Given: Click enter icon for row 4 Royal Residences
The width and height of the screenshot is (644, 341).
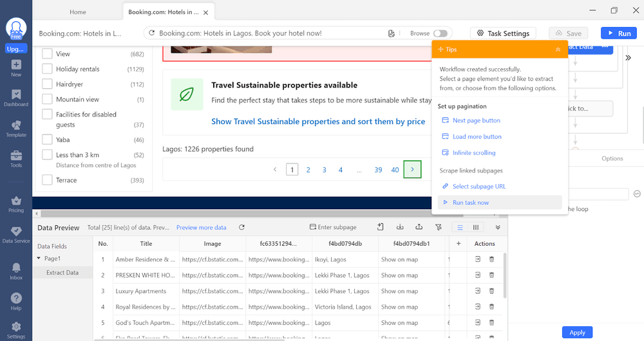Looking at the screenshot, I should (x=478, y=306).
